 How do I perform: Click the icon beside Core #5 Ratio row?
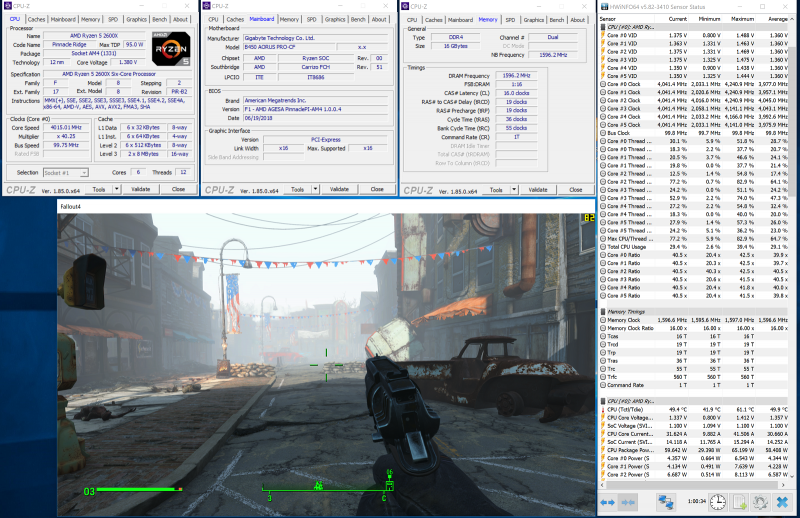[603, 296]
